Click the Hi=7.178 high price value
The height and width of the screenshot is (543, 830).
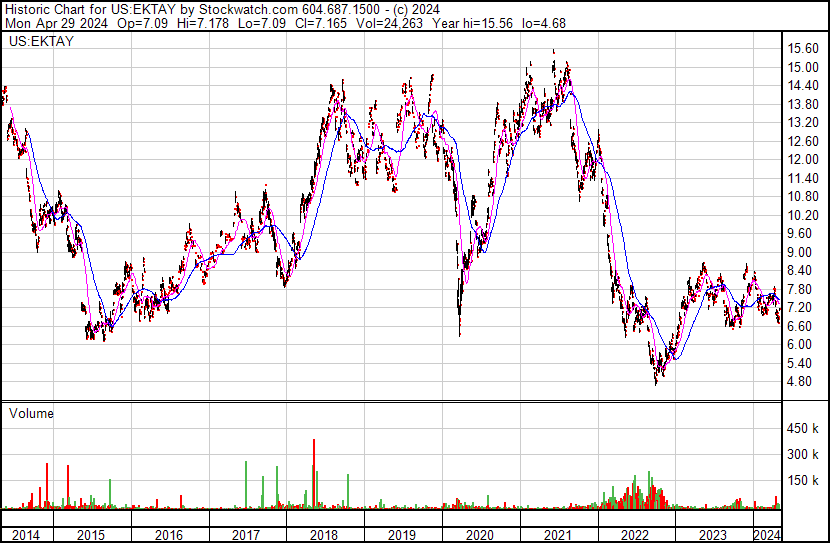pos(203,23)
